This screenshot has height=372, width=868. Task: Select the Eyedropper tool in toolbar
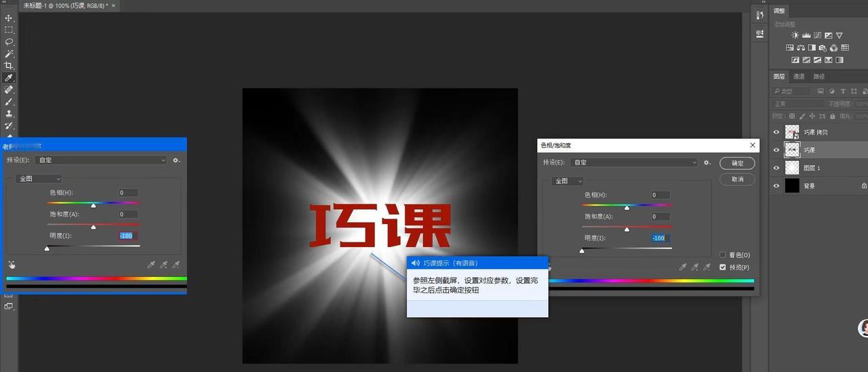[x=9, y=78]
